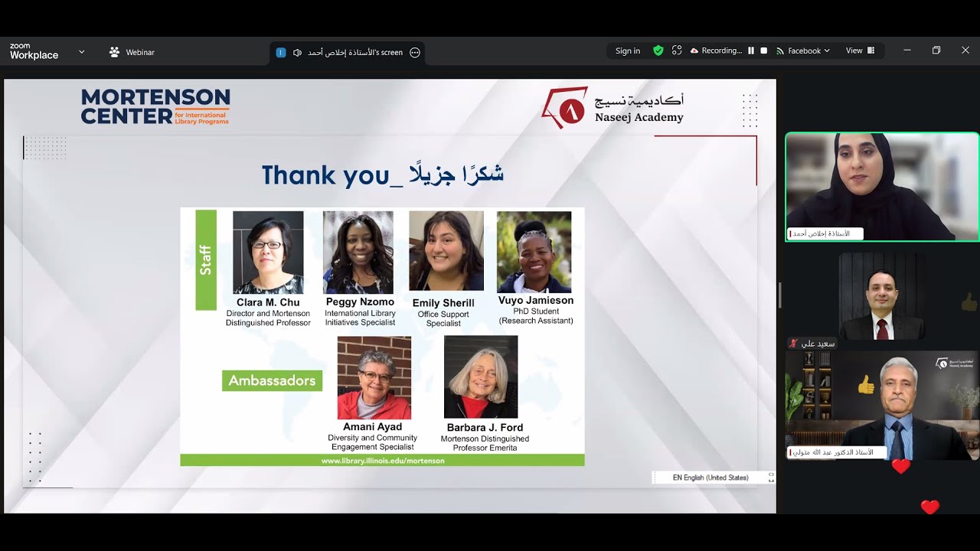
Task: Click the 'Barbara J. Ford' name text
Action: click(x=485, y=428)
